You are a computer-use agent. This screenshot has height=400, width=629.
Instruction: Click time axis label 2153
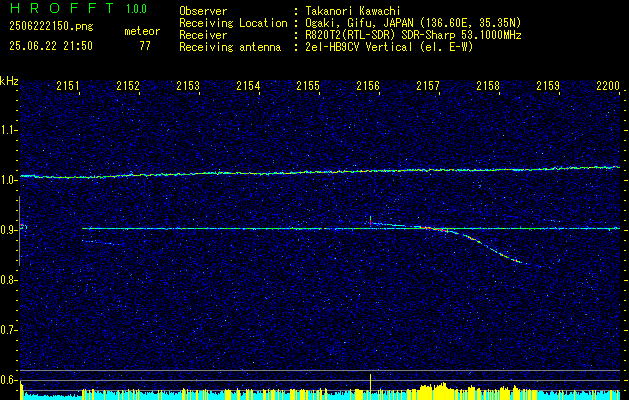tap(188, 86)
